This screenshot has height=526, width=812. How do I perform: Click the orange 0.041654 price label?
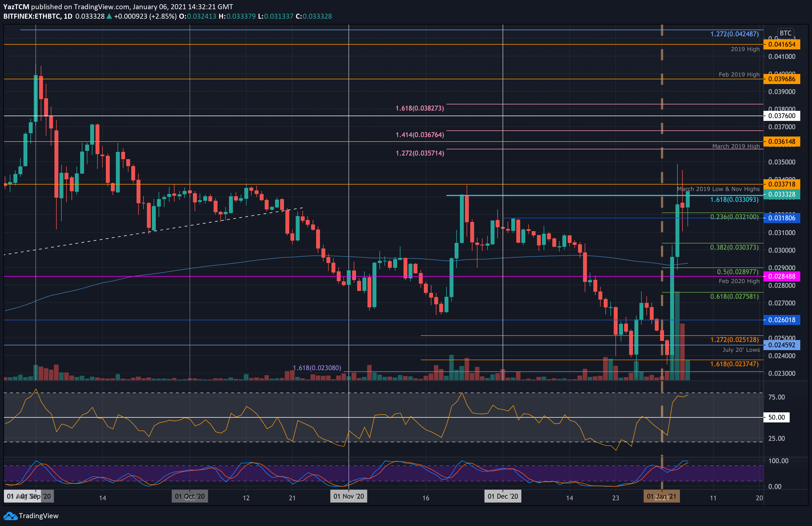(x=781, y=44)
